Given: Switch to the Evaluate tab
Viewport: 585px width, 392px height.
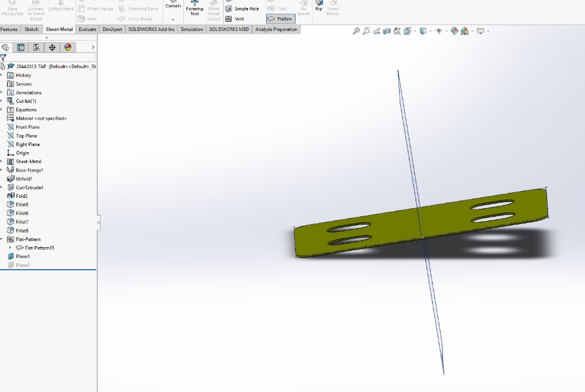Looking at the screenshot, I should (87, 29).
